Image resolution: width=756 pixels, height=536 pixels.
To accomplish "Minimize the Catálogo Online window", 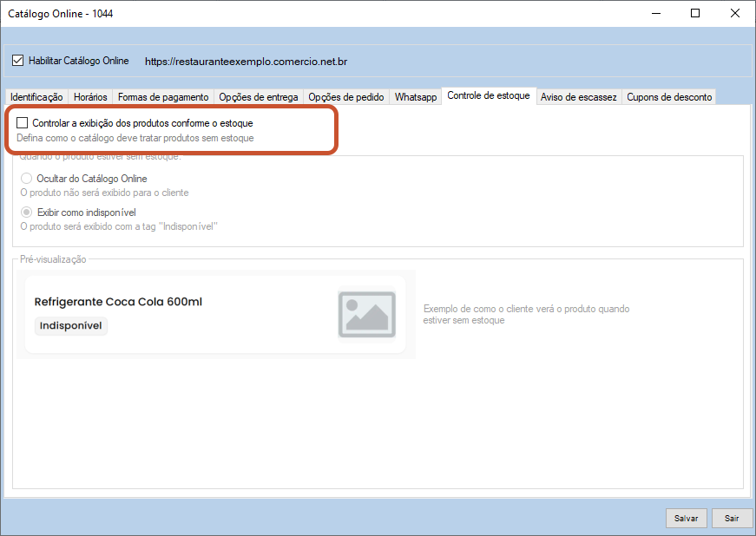I will 655,14.
